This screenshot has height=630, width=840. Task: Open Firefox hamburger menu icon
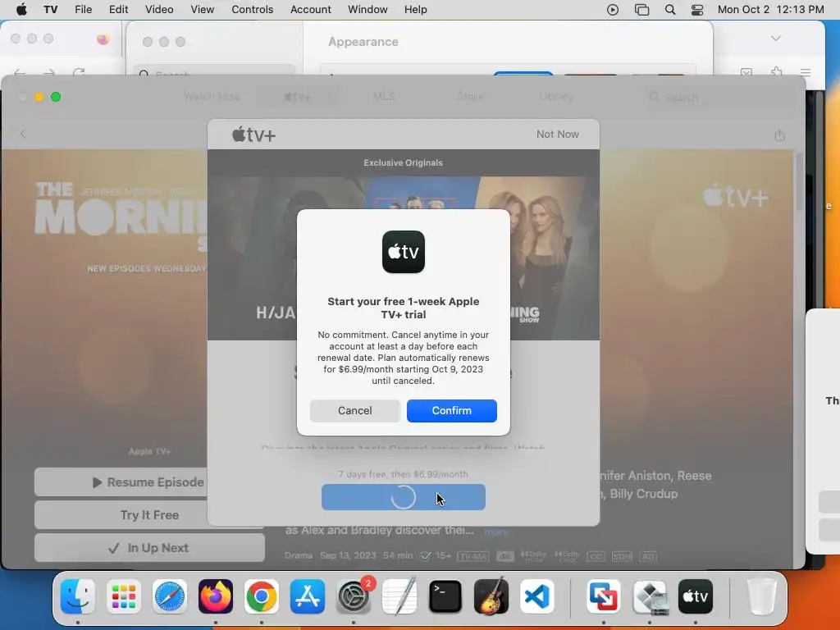(x=806, y=72)
